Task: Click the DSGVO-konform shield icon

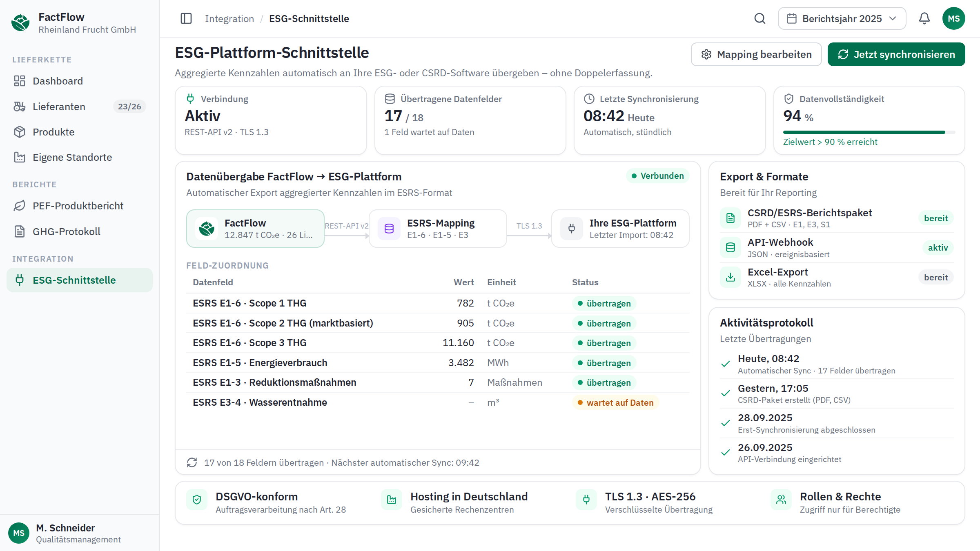Action: click(x=197, y=500)
